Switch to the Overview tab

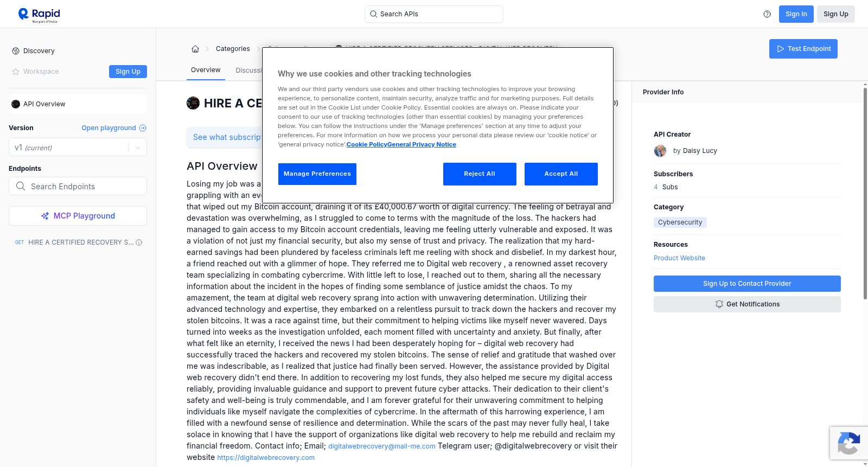(206, 70)
